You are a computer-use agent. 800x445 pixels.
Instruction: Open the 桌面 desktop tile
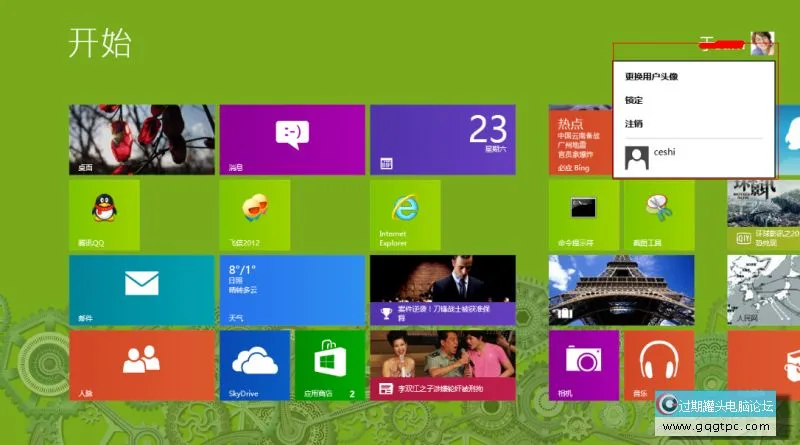point(141,139)
